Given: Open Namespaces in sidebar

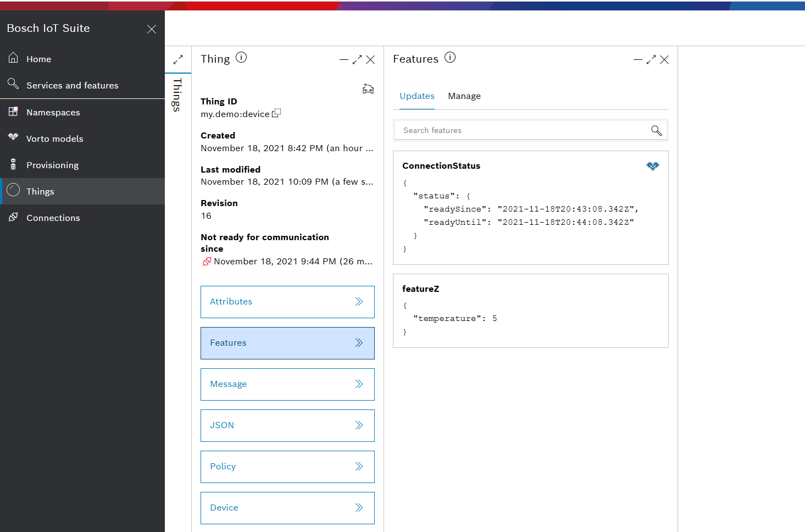Looking at the screenshot, I should pyautogui.click(x=82, y=112).
